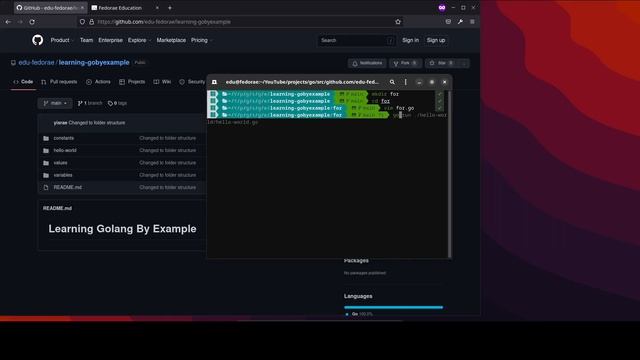Open the Firefox hamburger menu

(472, 22)
